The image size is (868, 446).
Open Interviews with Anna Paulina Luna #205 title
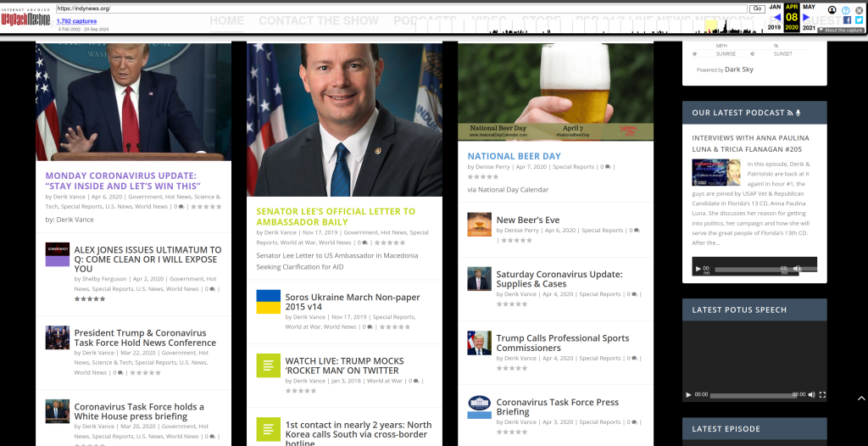751,143
